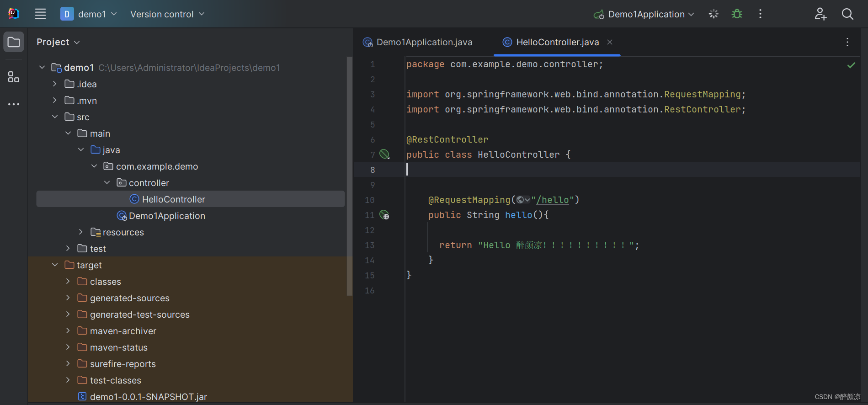The image size is (868, 405).
Task: Close the HelloController.java tab
Action: click(610, 42)
